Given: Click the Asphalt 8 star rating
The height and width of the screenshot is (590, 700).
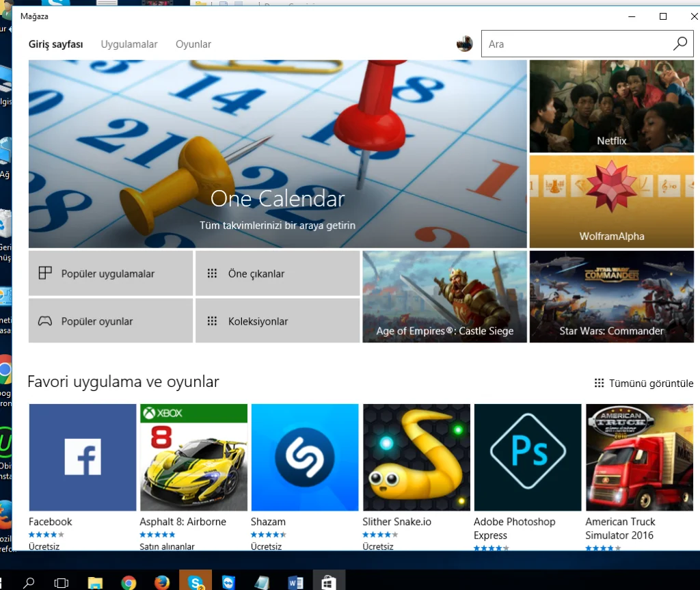Looking at the screenshot, I should tap(158, 535).
